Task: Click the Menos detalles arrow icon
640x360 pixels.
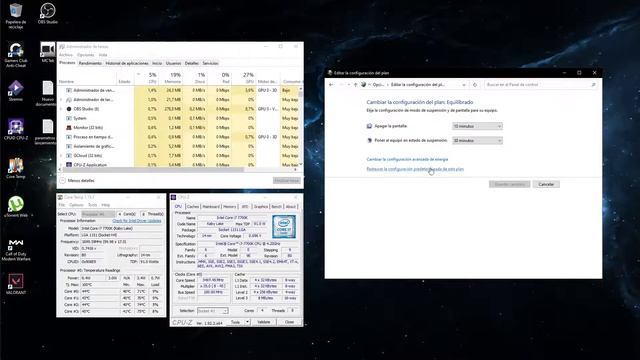Action: 62,180
